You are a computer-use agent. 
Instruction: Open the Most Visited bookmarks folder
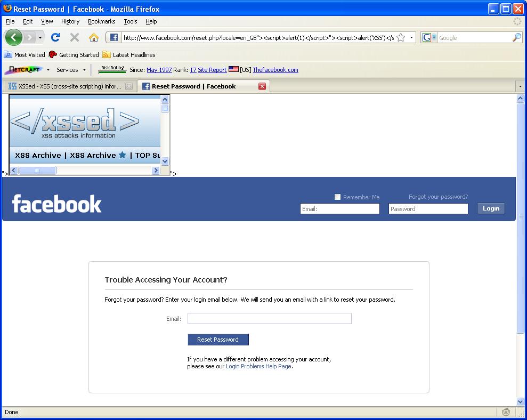click(25, 54)
